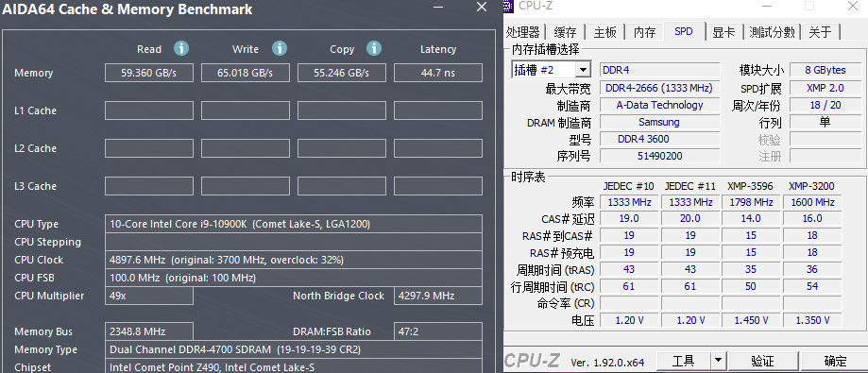The height and width of the screenshot is (373, 868).
Task: Click the empty CPU Stepping field
Action: click(294, 242)
